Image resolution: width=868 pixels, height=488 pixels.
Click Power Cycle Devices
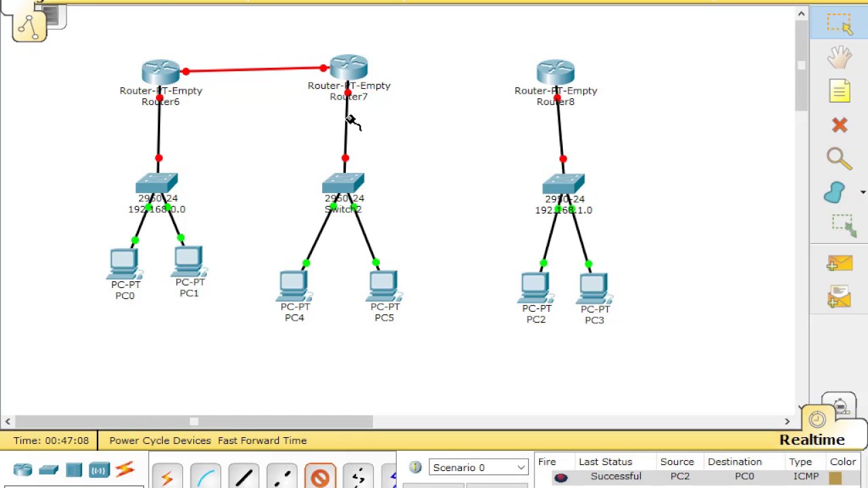click(160, 441)
